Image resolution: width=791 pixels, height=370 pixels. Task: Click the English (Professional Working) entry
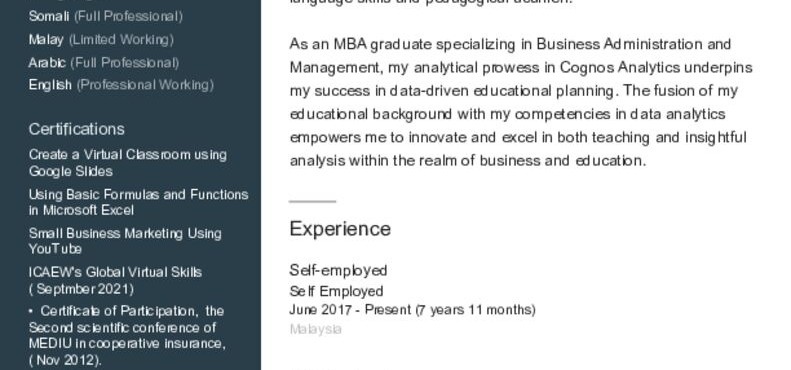(x=122, y=85)
